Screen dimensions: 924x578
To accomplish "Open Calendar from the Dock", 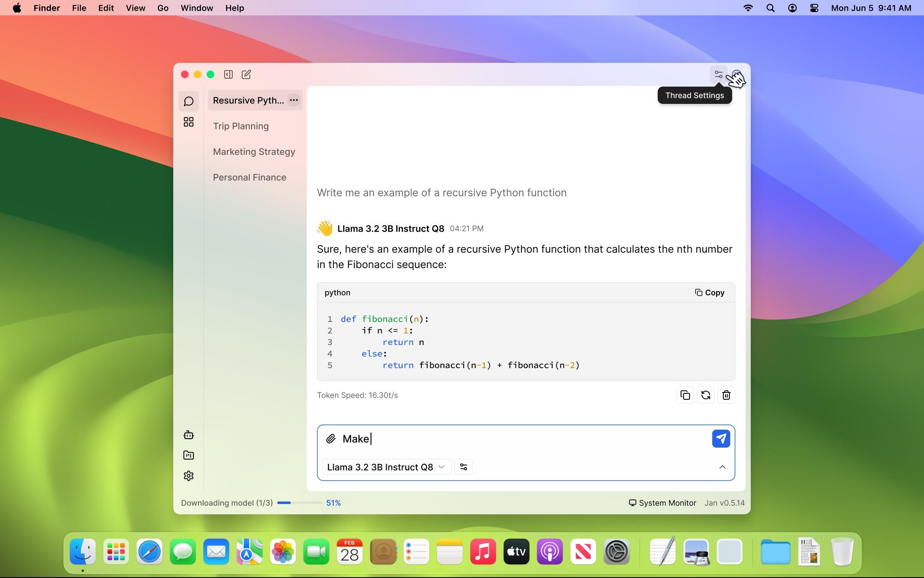I will tap(349, 551).
